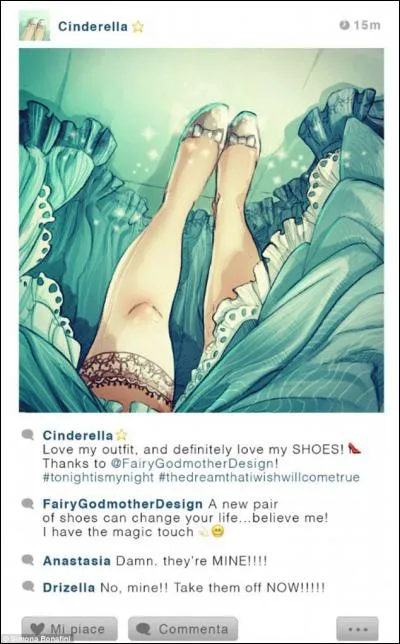Open the three-dots more options button
The height and width of the screenshot is (644, 400).
point(357,629)
